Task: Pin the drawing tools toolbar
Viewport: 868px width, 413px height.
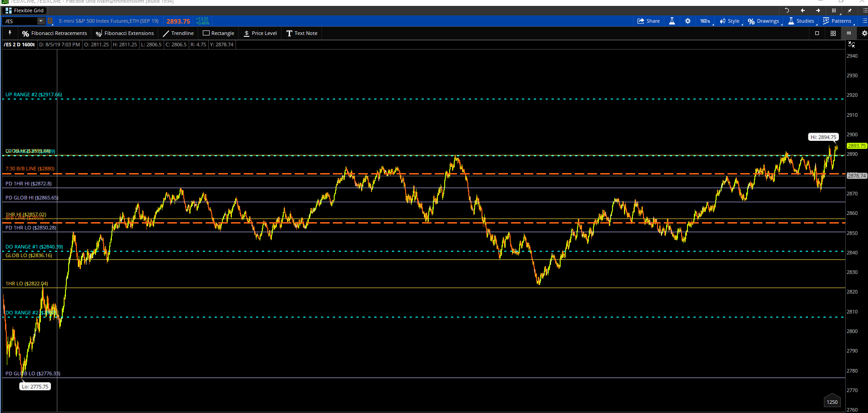Action: point(10,33)
